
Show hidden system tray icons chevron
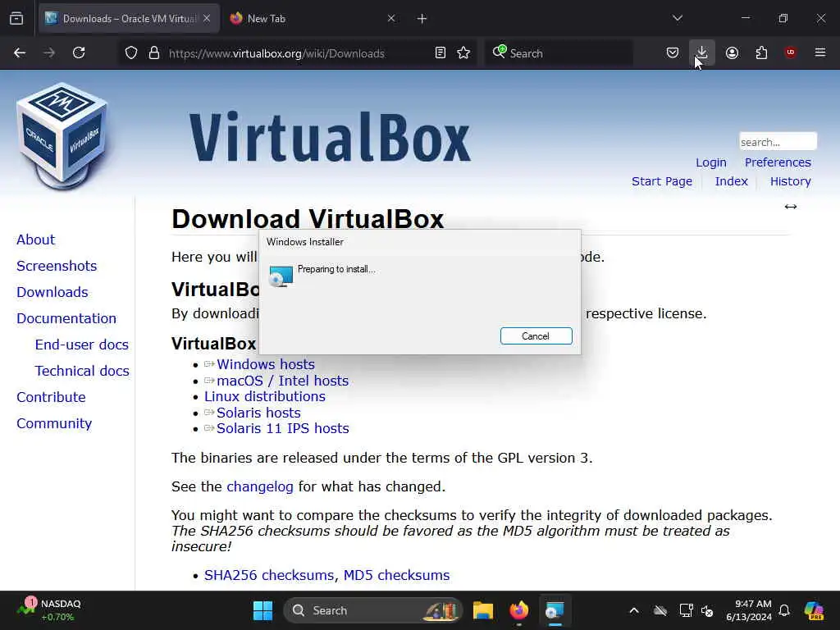coord(634,610)
